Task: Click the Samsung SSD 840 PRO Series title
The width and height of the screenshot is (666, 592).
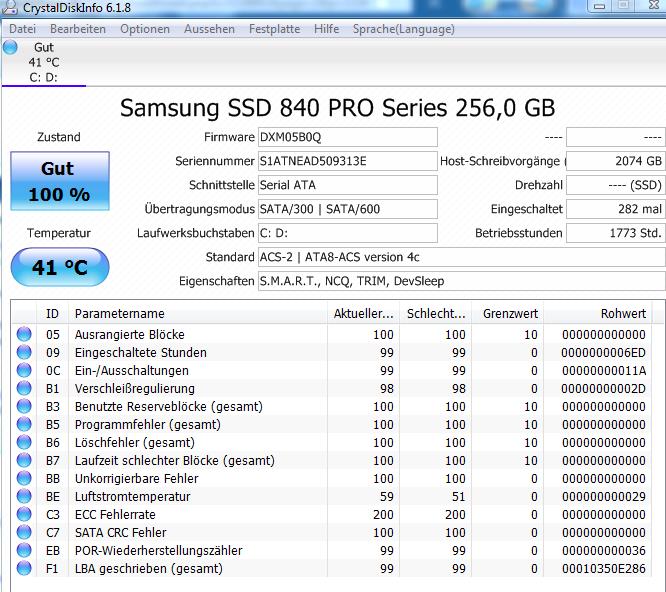Action: tap(337, 107)
